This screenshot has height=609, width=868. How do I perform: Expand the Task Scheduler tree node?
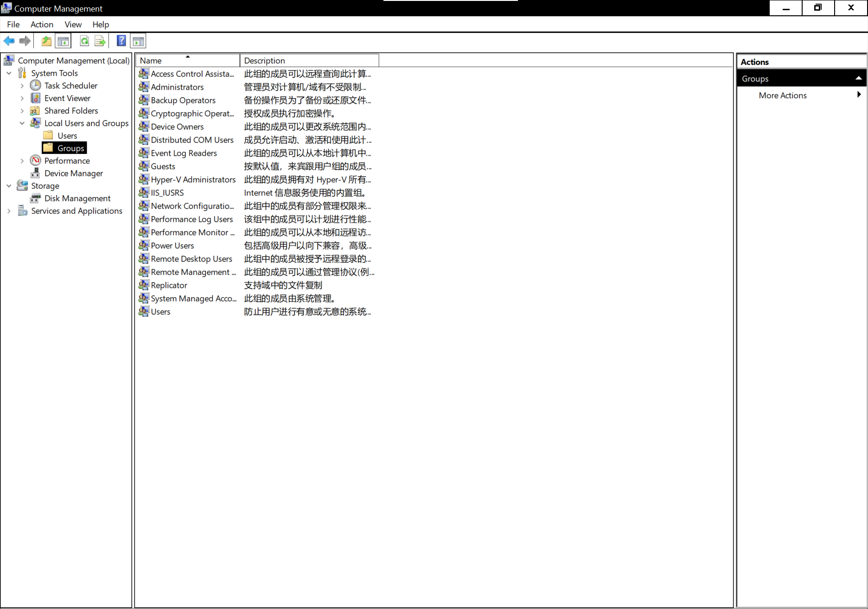tap(22, 86)
